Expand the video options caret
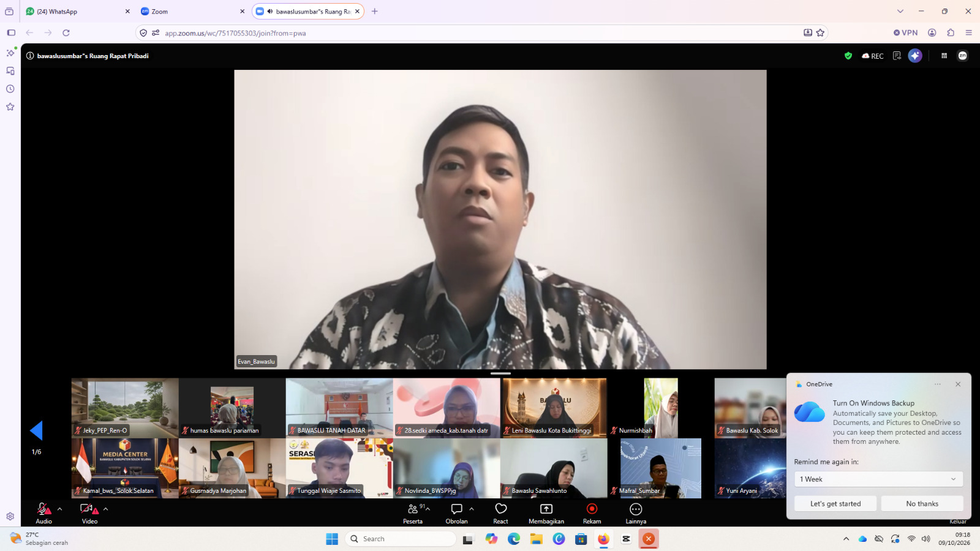The image size is (980, 551). pyautogui.click(x=105, y=509)
